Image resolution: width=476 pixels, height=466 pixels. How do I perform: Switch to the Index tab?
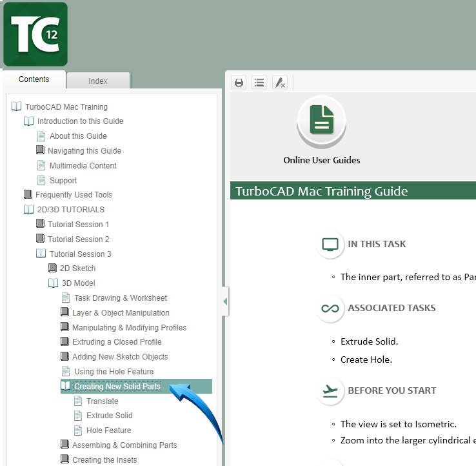click(98, 81)
